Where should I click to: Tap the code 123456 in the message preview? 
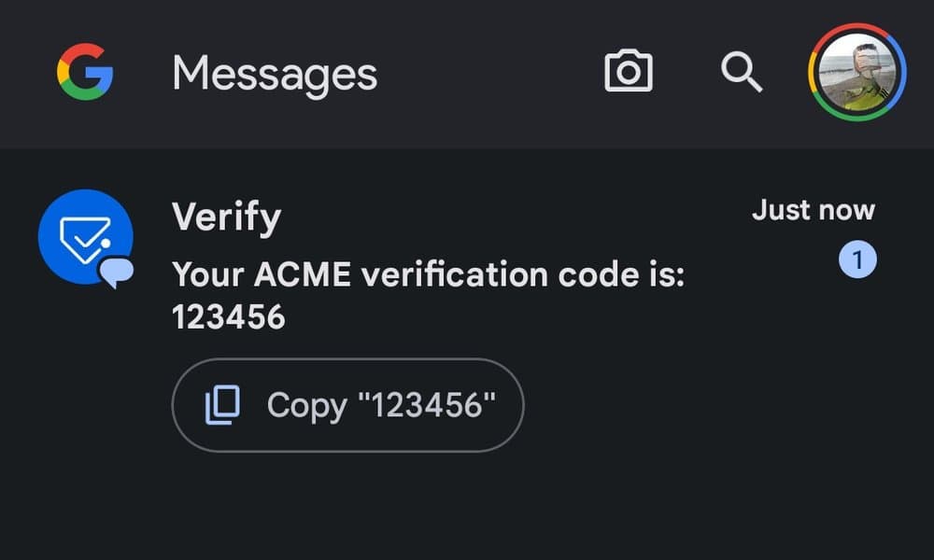(229, 317)
